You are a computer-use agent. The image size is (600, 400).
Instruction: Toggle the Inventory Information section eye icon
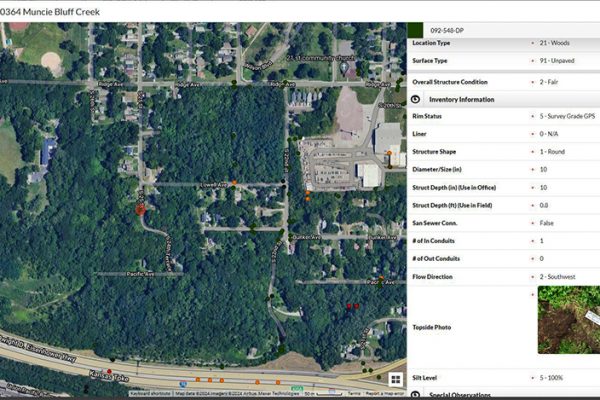point(415,100)
